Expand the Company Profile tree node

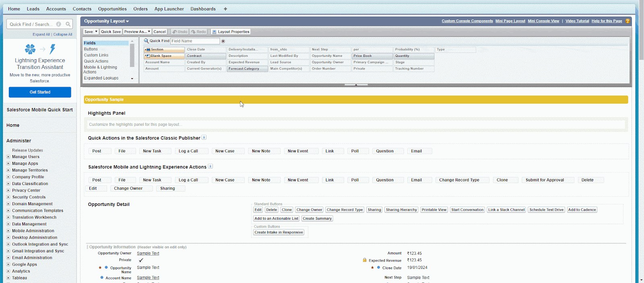click(8, 177)
